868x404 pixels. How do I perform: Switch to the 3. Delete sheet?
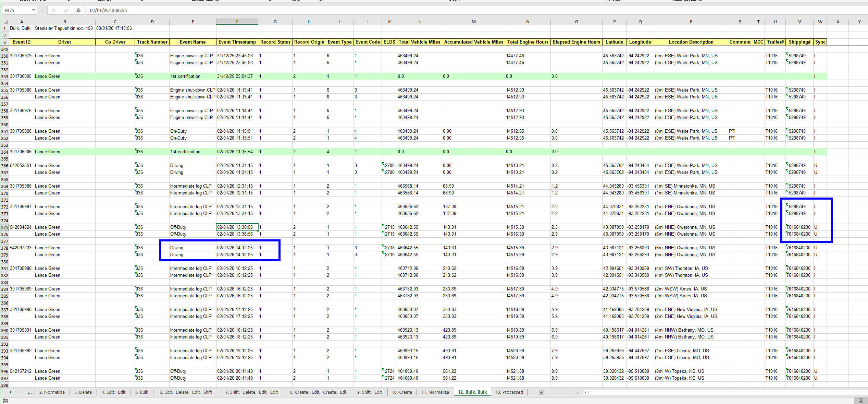click(83, 392)
